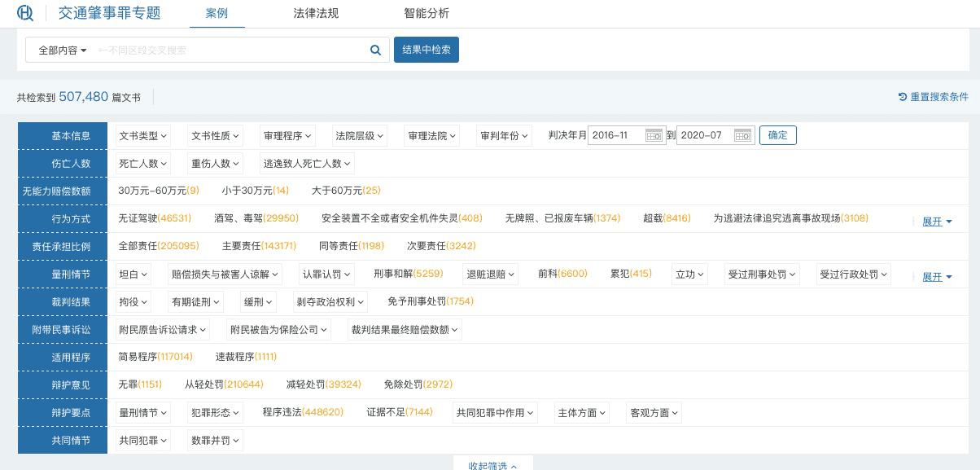Image resolution: width=980 pixels, height=470 pixels.
Task: Switch to the 案例 tab
Action: coord(217,13)
